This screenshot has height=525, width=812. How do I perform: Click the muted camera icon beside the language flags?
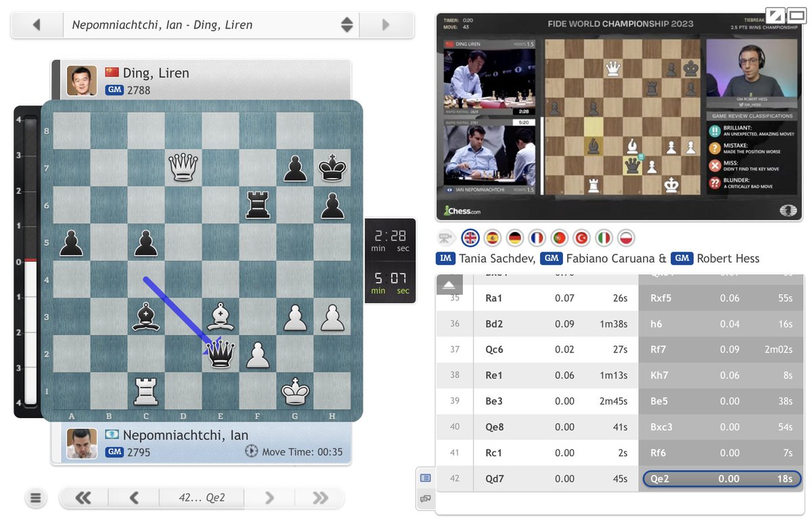[x=445, y=237]
